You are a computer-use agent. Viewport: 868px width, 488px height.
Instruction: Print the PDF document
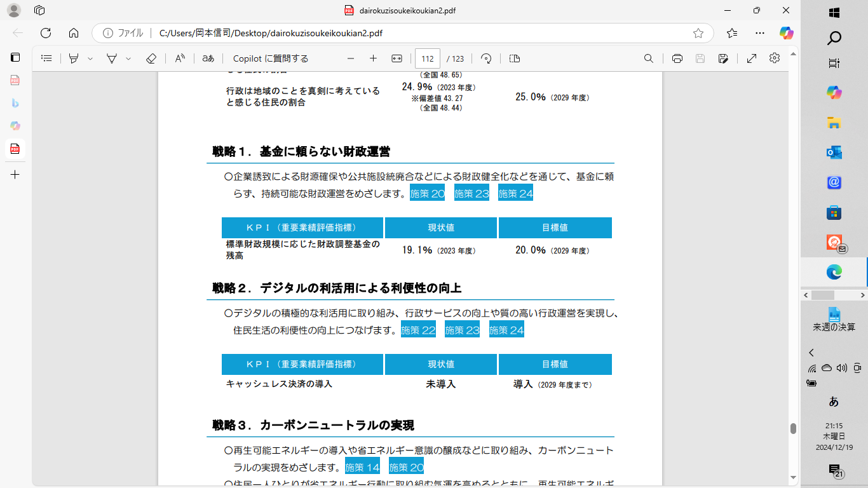pos(677,58)
